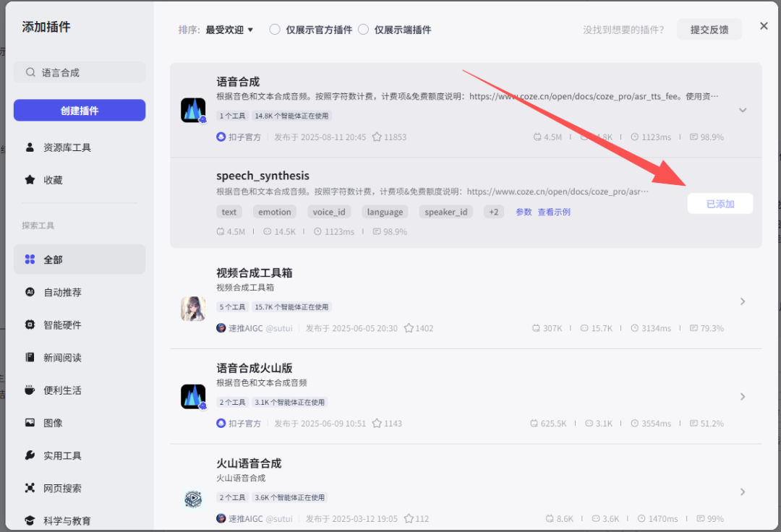Click 速推AIGC author avatar on 视频合成工具箱
This screenshot has width=781, height=532.
pyautogui.click(x=221, y=328)
